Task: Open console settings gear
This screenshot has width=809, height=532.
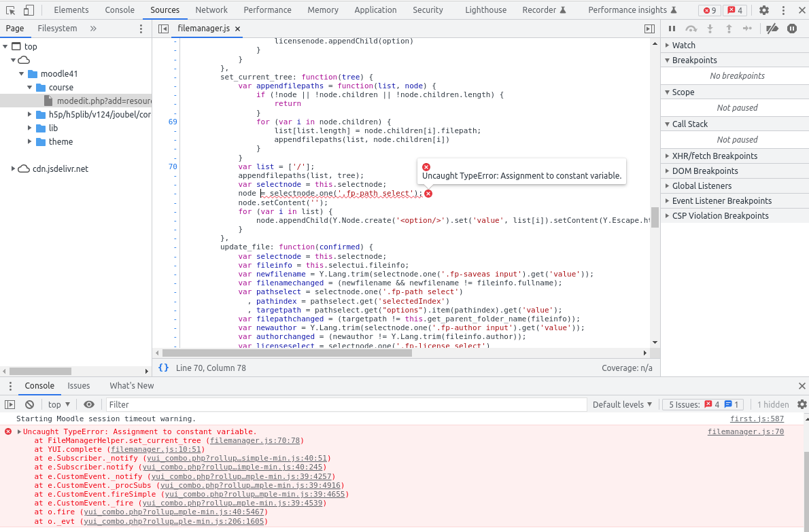Action: 802,405
